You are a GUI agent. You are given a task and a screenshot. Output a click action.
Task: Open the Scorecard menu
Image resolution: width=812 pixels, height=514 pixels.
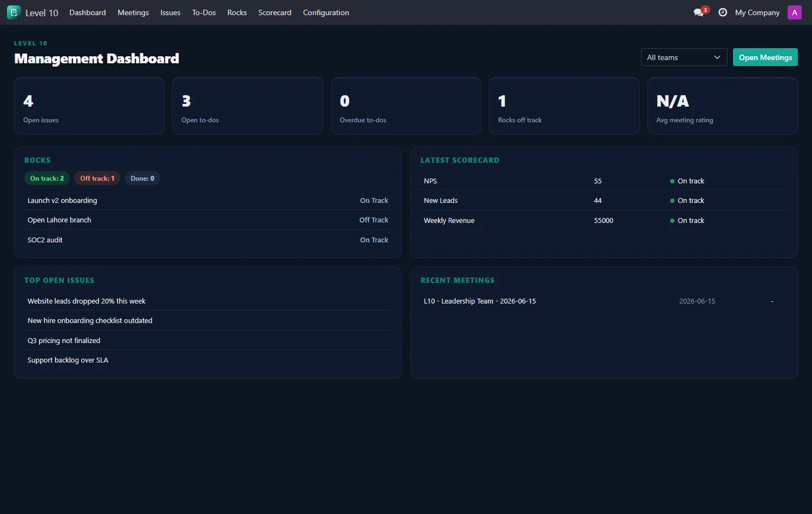(x=275, y=12)
